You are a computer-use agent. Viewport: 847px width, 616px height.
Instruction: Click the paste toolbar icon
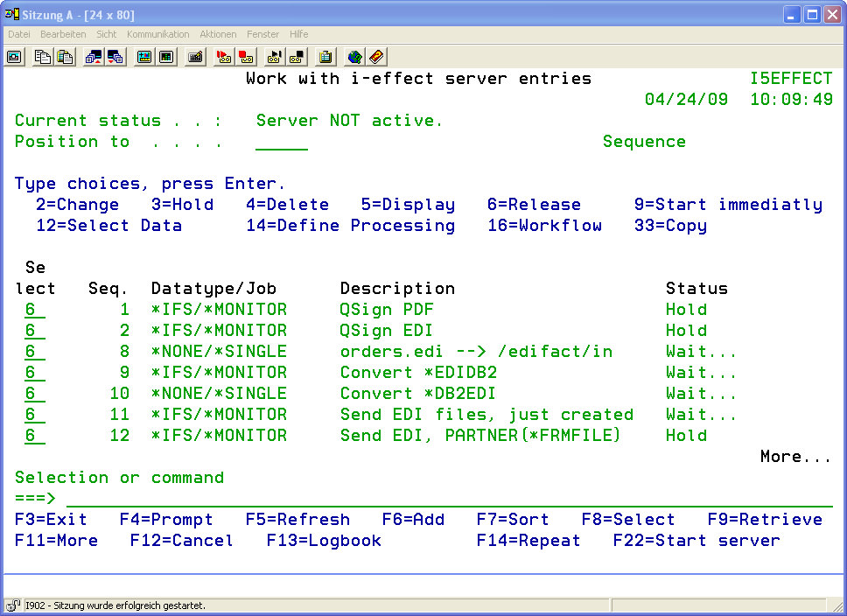[x=65, y=57]
